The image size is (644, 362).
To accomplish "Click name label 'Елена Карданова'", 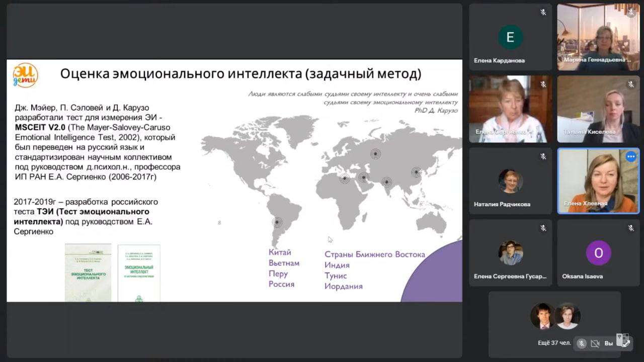I will point(499,60).
